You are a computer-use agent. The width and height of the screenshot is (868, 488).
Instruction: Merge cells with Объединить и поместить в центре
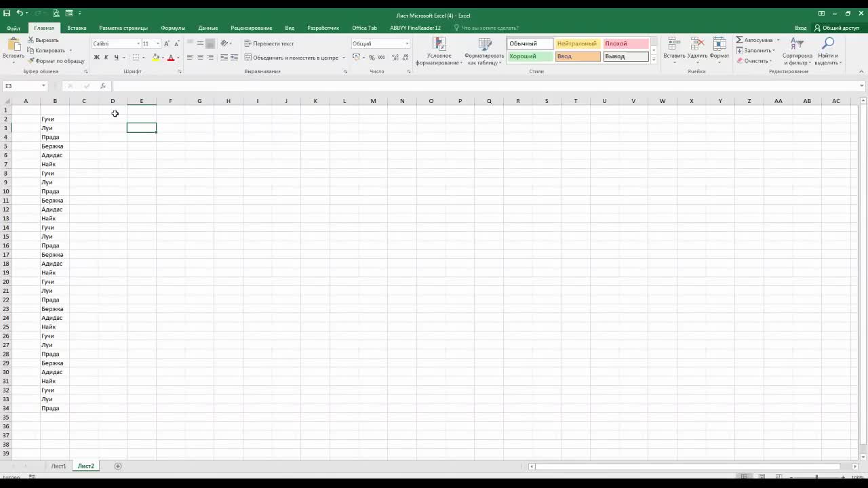[x=292, y=58]
